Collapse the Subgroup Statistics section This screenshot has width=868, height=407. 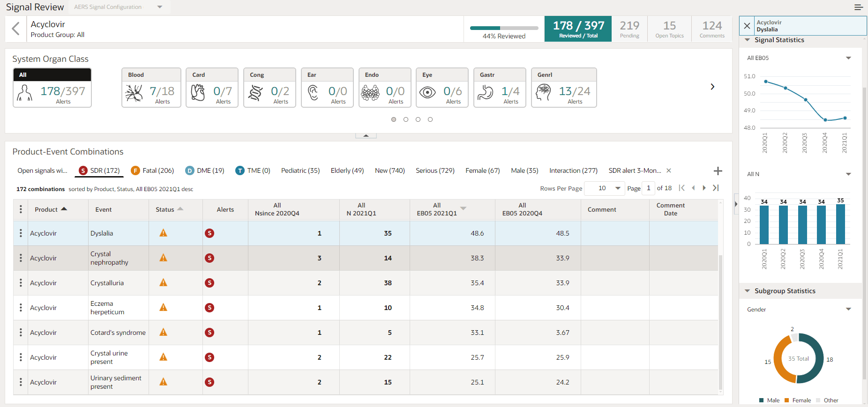(x=748, y=291)
